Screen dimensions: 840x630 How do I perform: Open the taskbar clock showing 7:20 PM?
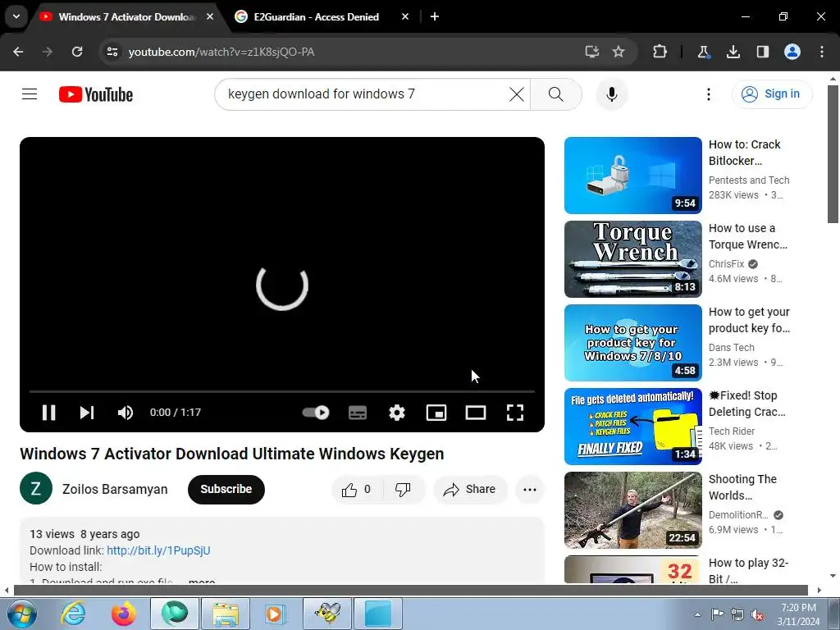coord(798,614)
